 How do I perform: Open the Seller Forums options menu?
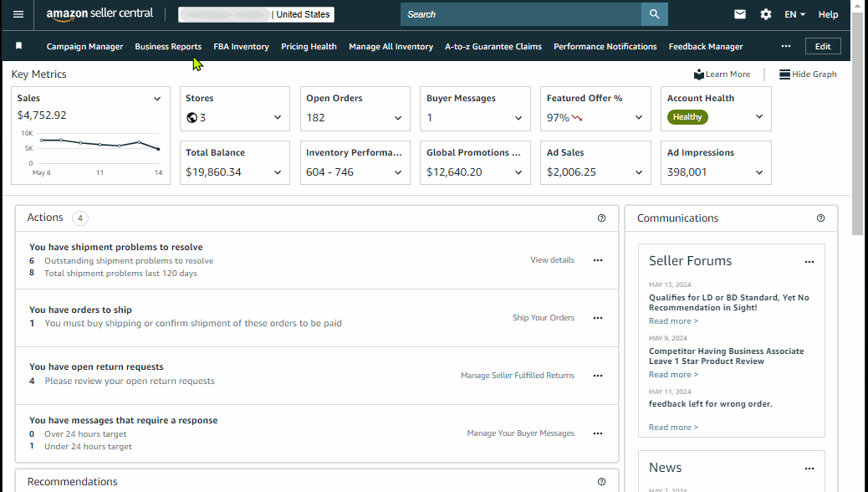pos(809,262)
